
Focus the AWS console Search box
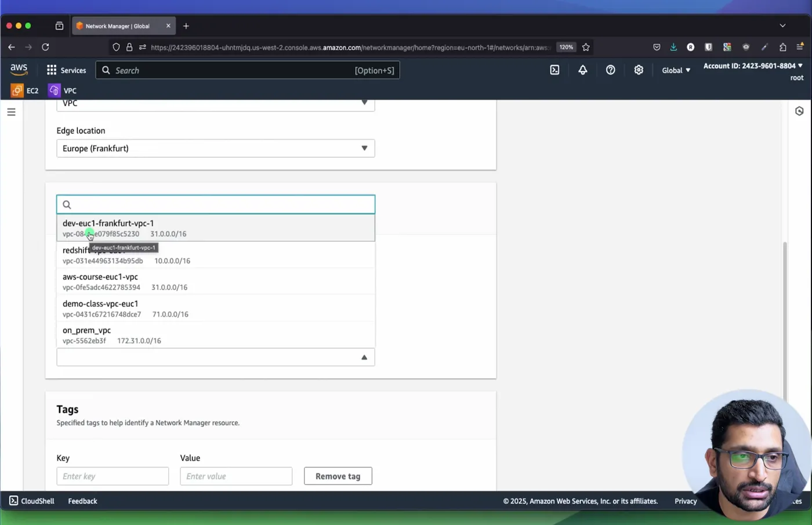point(248,70)
